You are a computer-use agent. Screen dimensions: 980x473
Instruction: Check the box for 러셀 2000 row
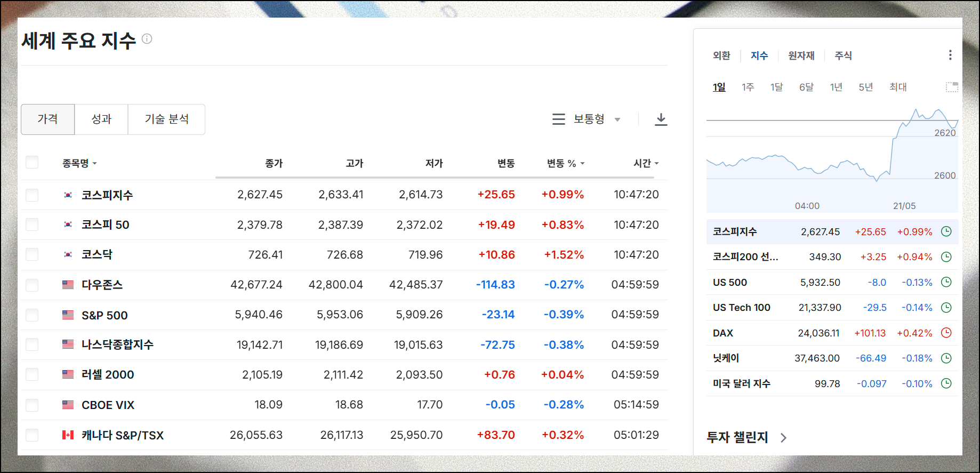(x=32, y=374)
